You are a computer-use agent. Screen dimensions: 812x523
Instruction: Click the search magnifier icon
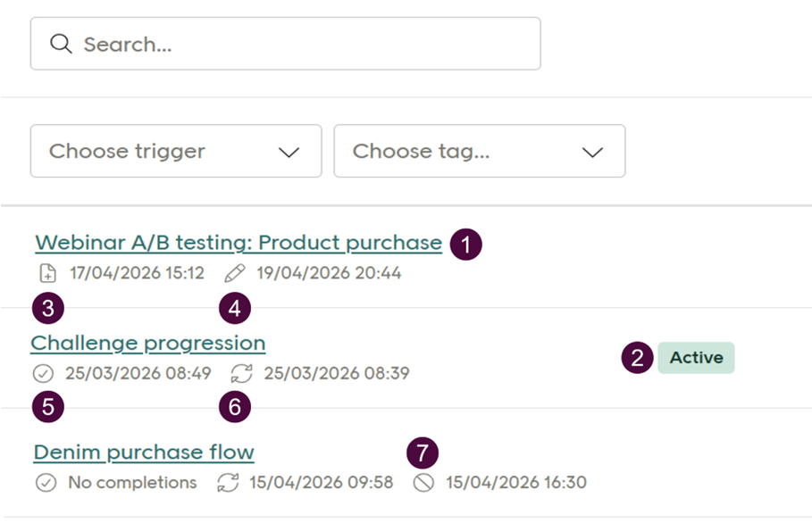[61, 44]
